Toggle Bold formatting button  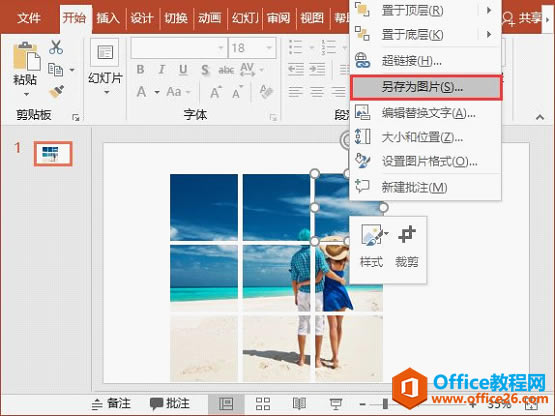140,69
